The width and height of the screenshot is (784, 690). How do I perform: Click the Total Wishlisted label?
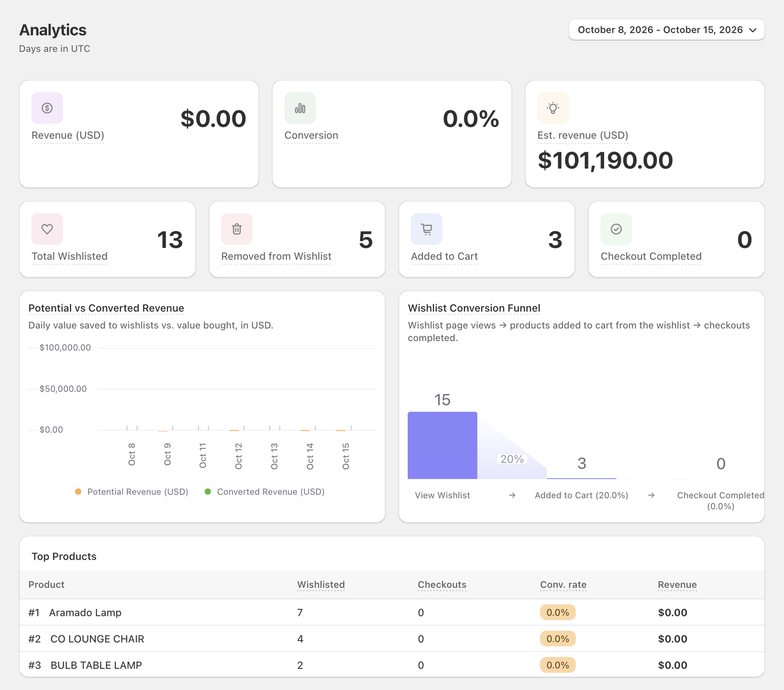pyautogui.click(x=70, y=256)
